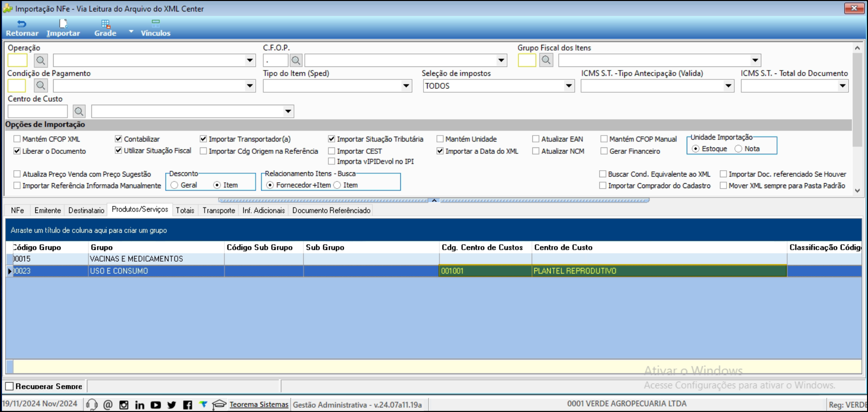868x412 pixels.
Task: Sort by the Grupo column header
Action: tap(156, 247)
